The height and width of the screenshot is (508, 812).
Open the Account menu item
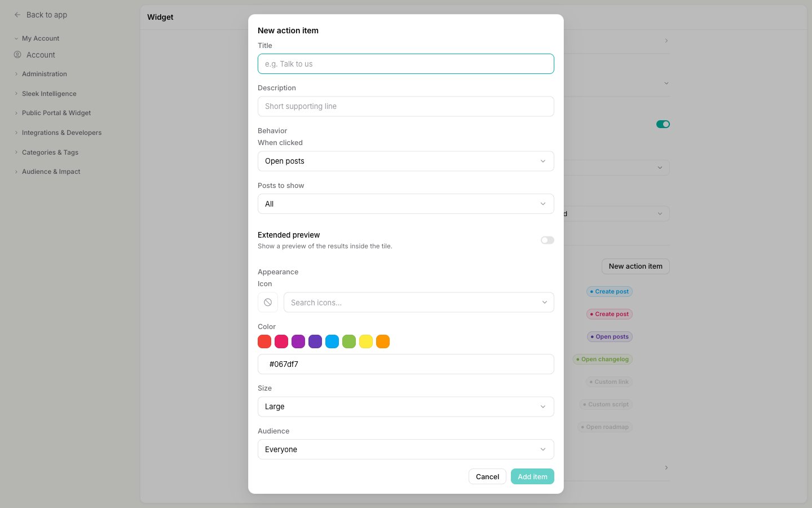[41, 55]
